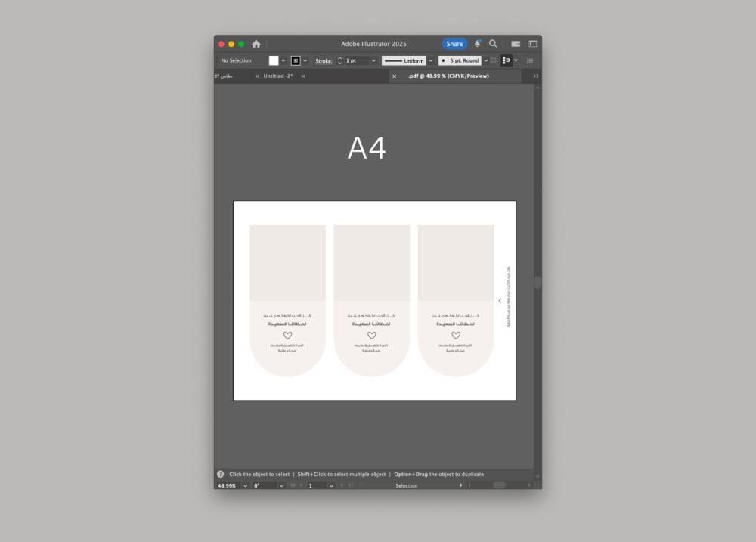Expand the stroke color dropdown arrow

point(306,60)
